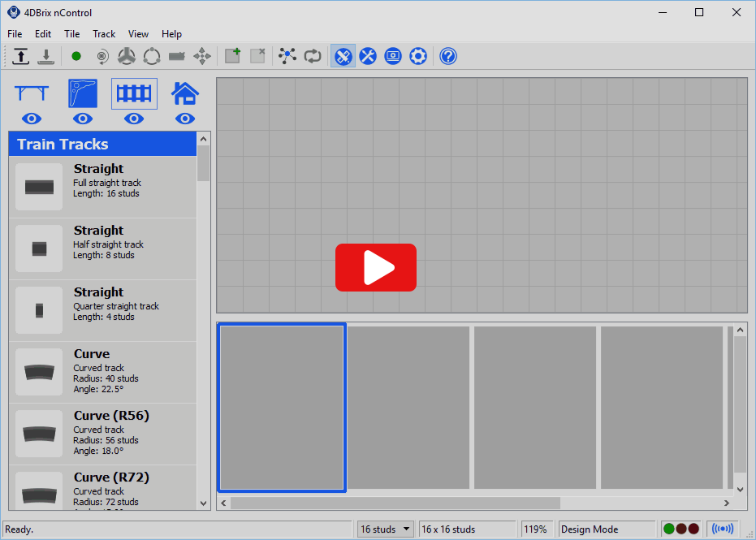
Task: Open the Edit menu
Action: coord(43,34)
